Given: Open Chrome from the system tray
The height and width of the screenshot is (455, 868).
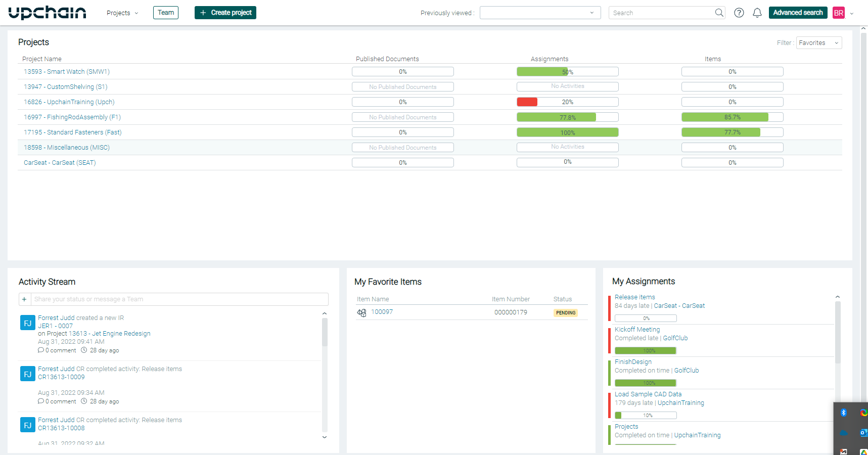Looking at the screenshot, I should (x=863, y=413).
